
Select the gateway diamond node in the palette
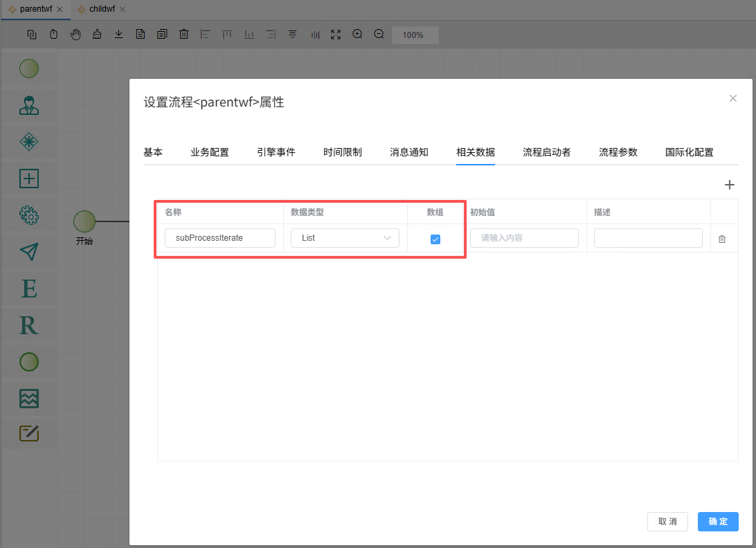29,142
